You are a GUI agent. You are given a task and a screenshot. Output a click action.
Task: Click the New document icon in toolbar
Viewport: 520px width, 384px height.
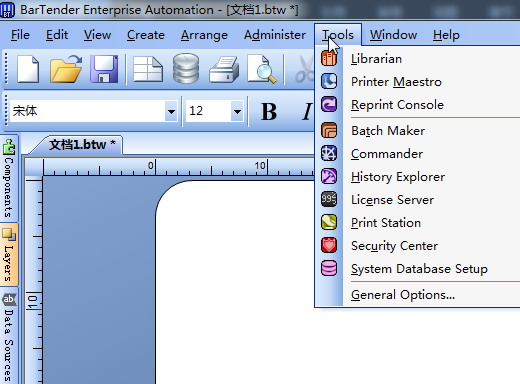pos(28,69)
